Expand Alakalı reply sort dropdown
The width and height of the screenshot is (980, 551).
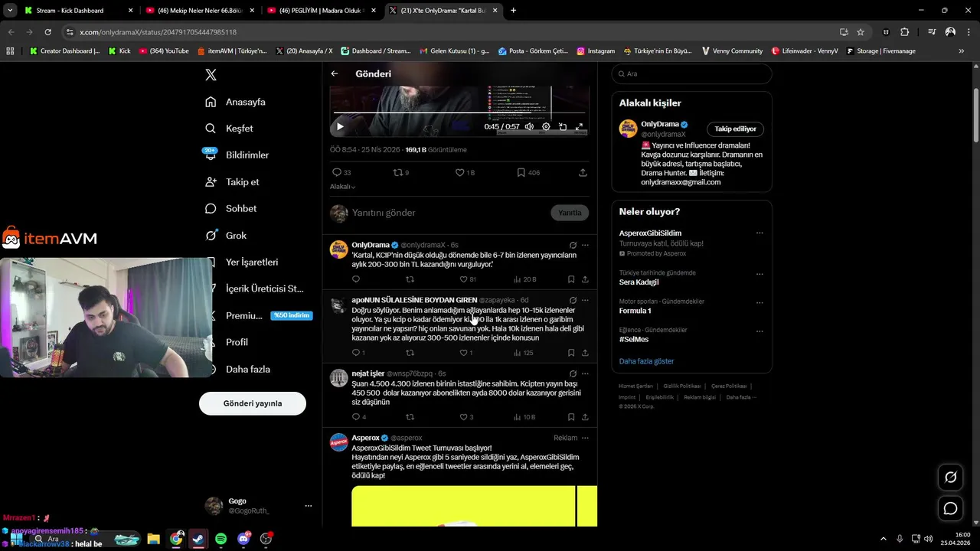[x=342, y=187]
